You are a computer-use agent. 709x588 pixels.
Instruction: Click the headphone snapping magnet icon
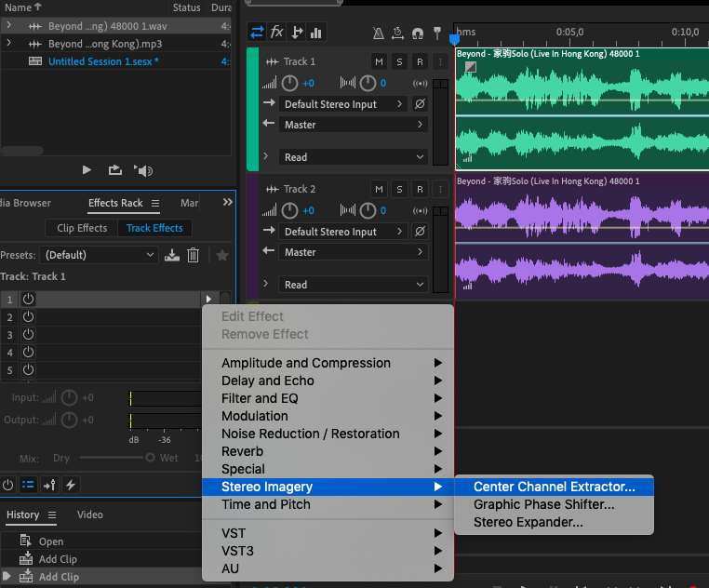418,33
